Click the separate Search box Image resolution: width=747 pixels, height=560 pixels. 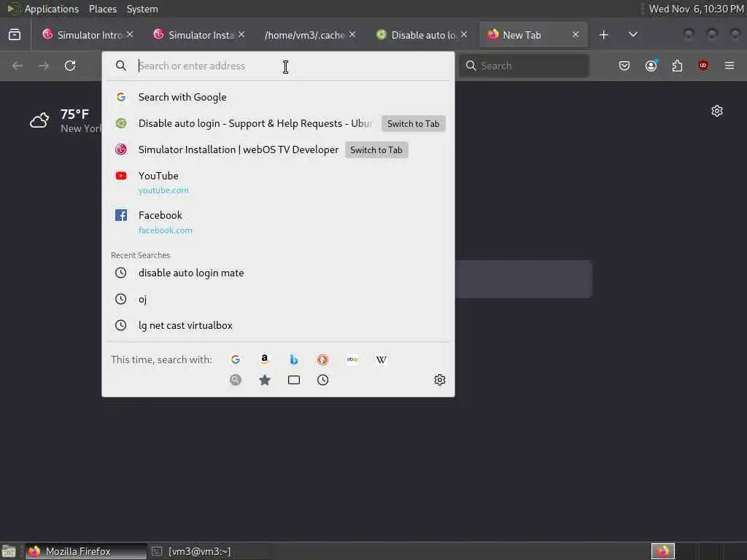pos(524,66)
